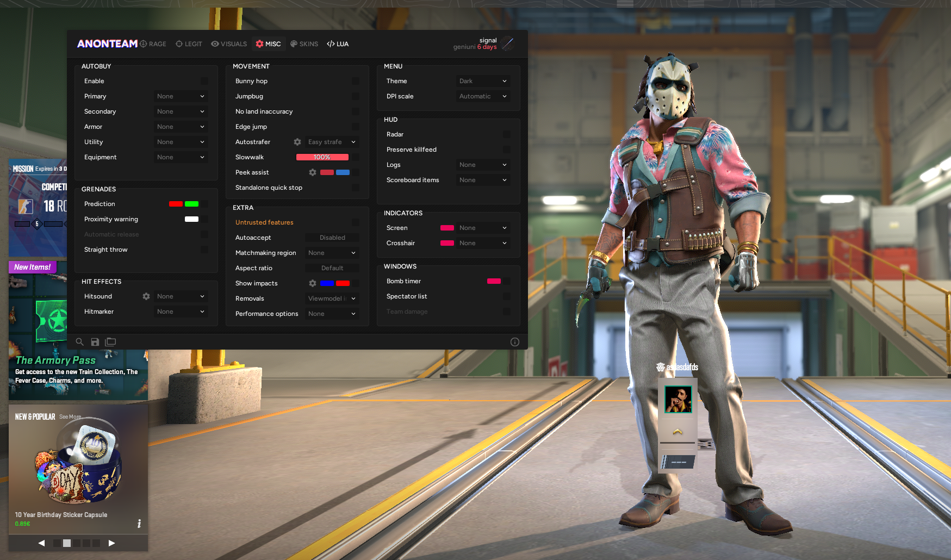Open the Hitmarker dropdown
This screenshot has height=560, width=951.
[x=181, y=312]
